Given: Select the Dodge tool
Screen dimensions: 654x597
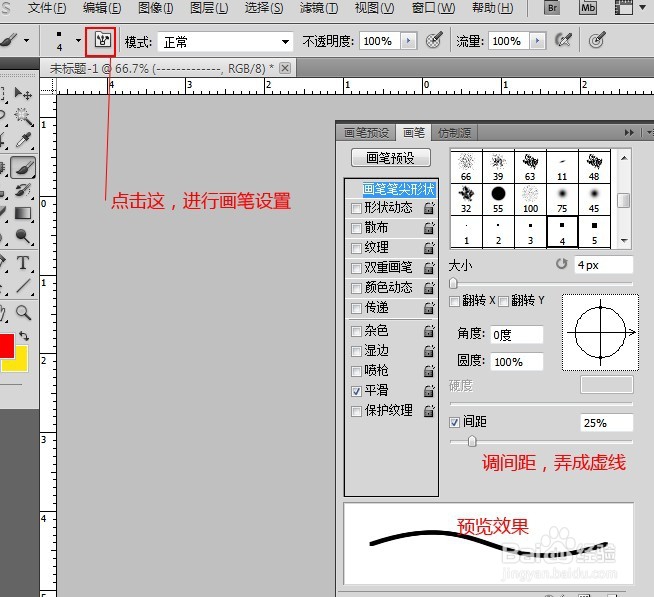Looking at the screenshot, I should point(23,237).
